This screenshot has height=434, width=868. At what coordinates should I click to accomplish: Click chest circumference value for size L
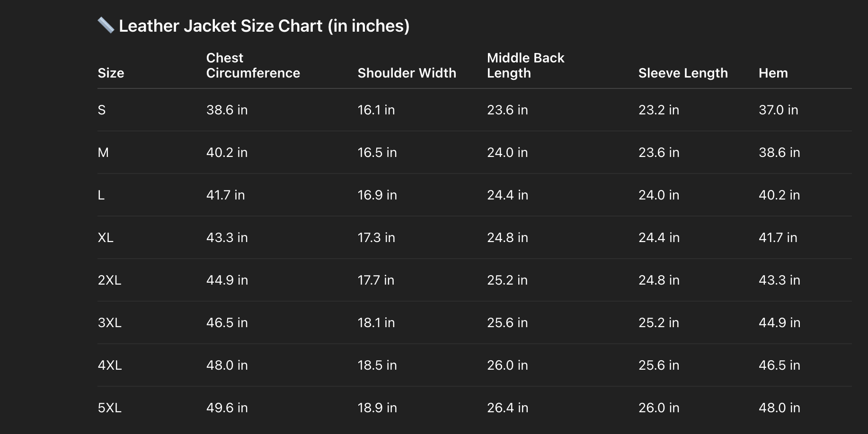tap(225, 195)
